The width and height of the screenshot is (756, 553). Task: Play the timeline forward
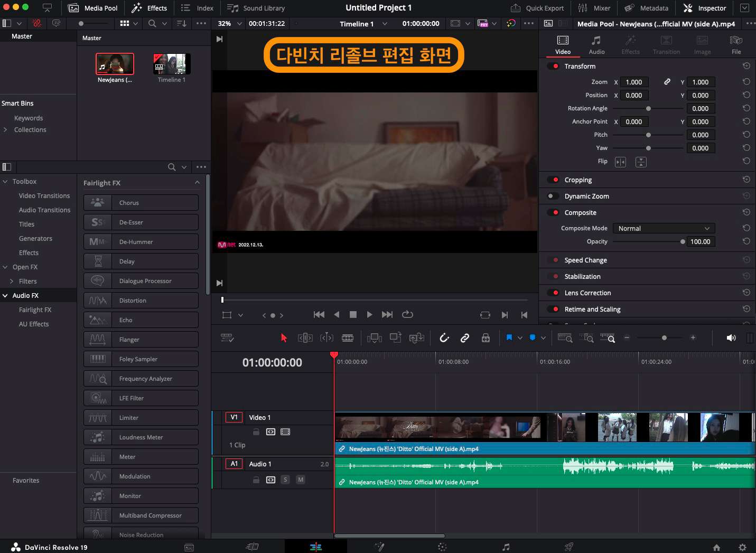point(369,314)
